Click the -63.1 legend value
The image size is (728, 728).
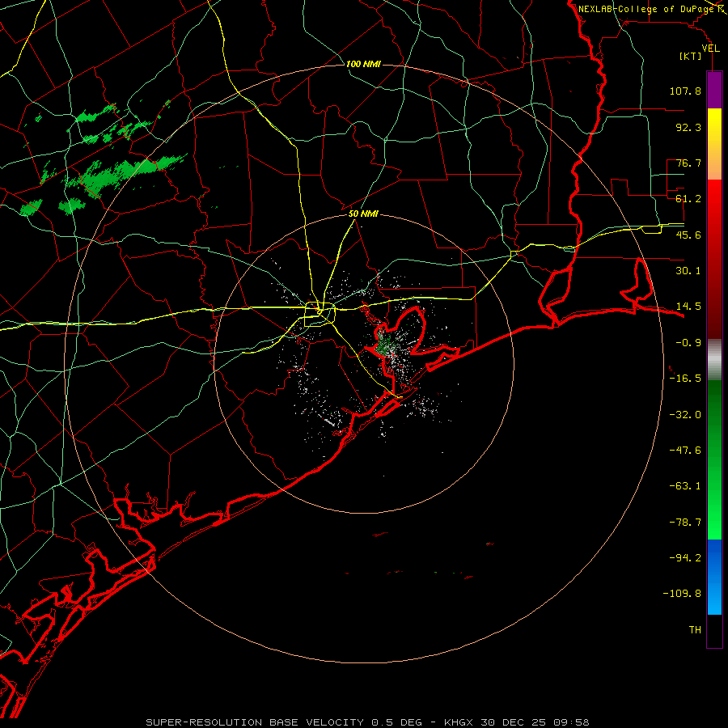[x=685, y=486]
